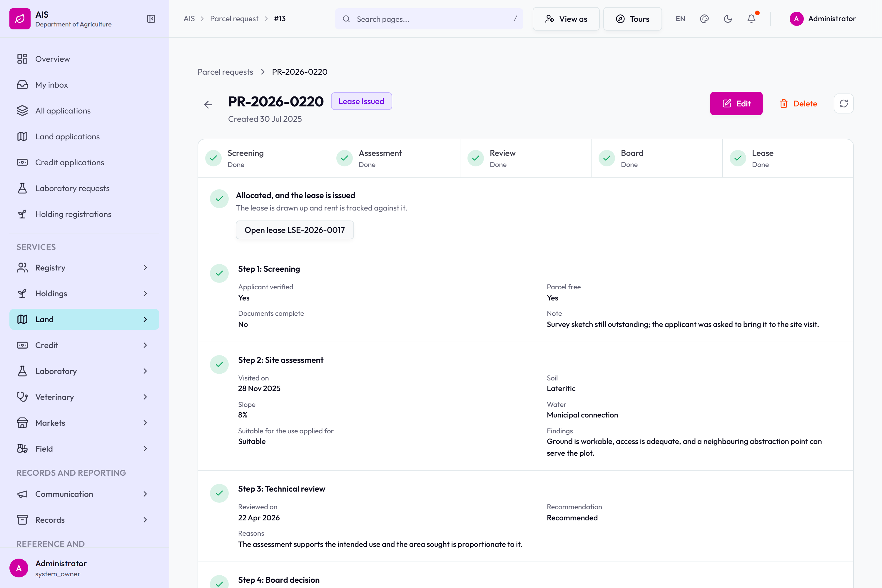Expand the Holdings section chevron

point(145,294)
